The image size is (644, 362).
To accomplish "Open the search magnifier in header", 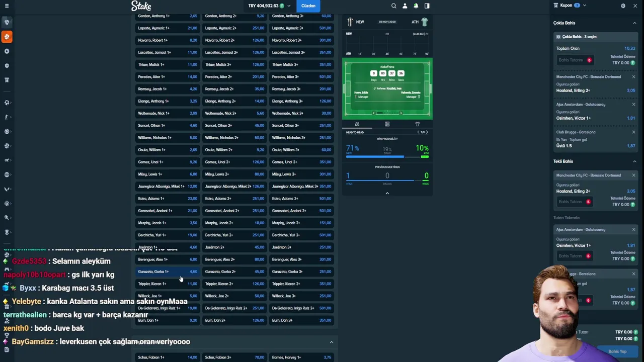I will (x=394, y=6).
